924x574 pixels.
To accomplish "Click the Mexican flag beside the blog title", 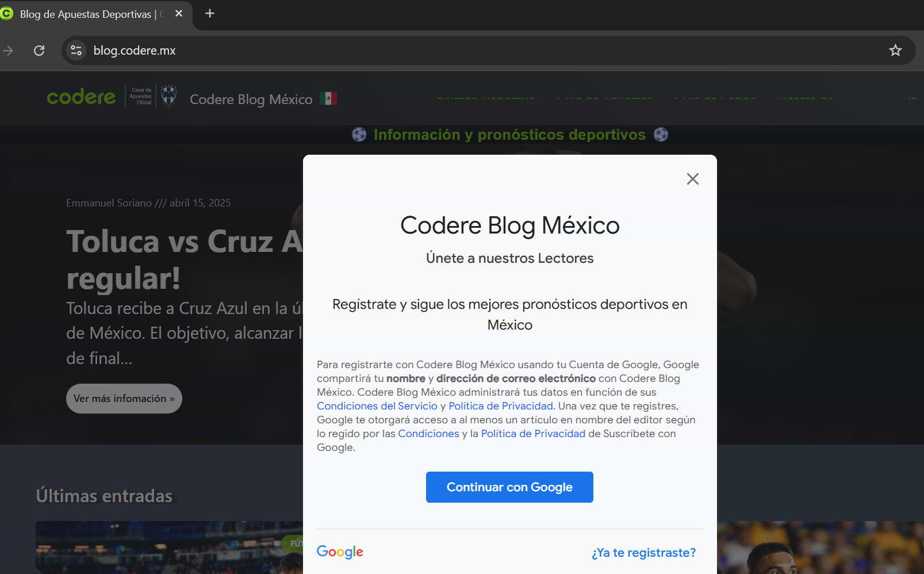I will [328, 98].
